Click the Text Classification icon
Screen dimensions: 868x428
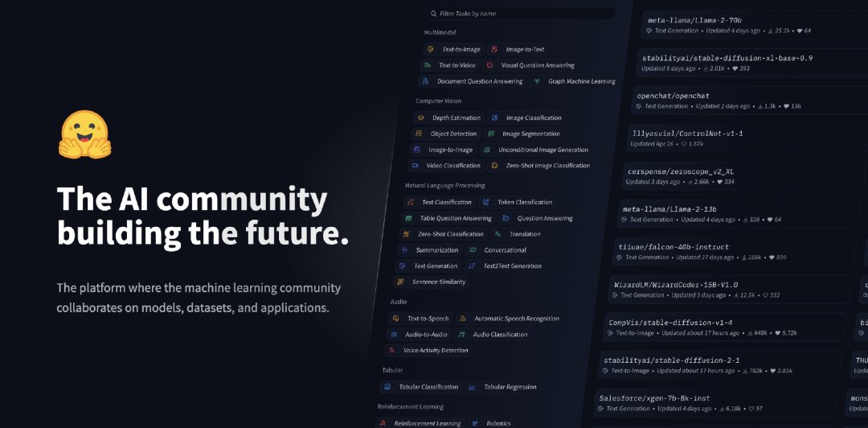[x=411, y=203]
